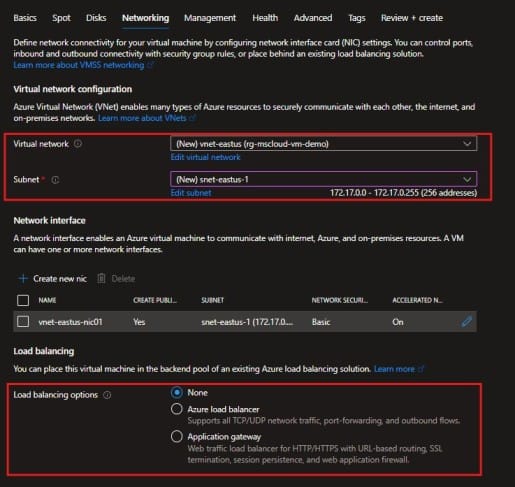The width and height of the screenshot is (515, 487).
Task: Click the NAME column header
Action: point(47,300)
